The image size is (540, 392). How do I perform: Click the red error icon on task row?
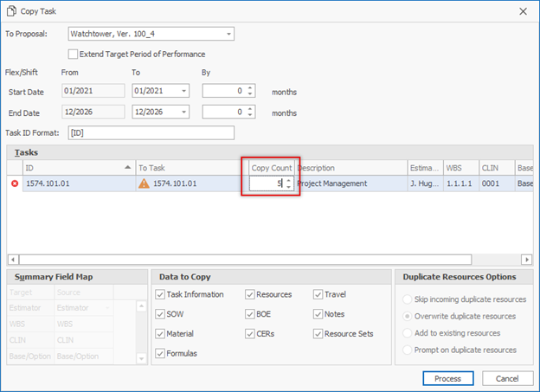13,183
